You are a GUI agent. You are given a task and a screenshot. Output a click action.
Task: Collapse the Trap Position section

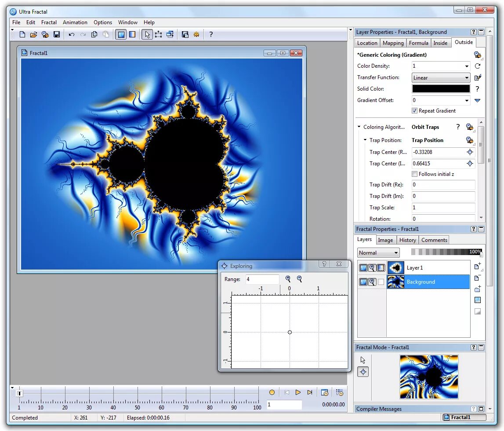[x=365, y=140]
